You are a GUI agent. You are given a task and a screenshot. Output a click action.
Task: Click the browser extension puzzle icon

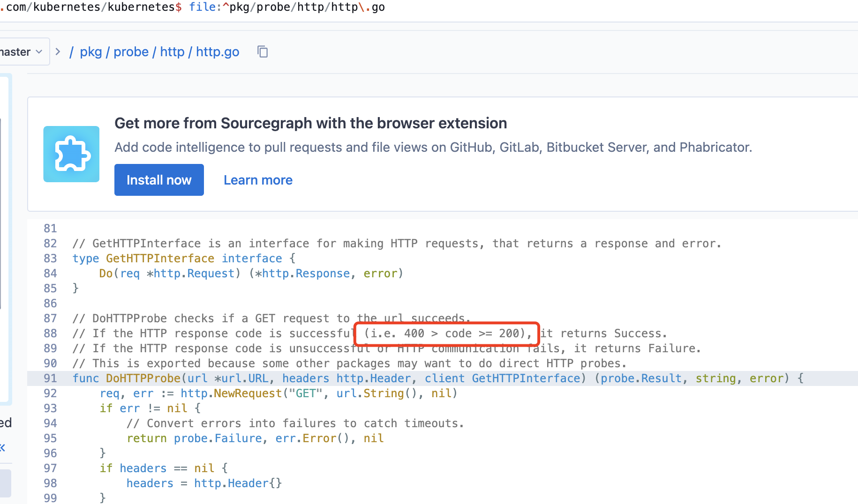71,154
